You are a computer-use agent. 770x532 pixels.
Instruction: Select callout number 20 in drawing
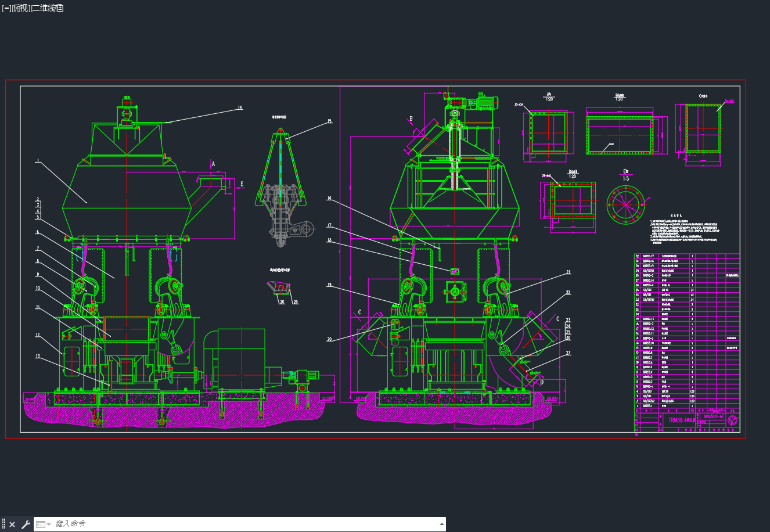click(x=329, y=339)
